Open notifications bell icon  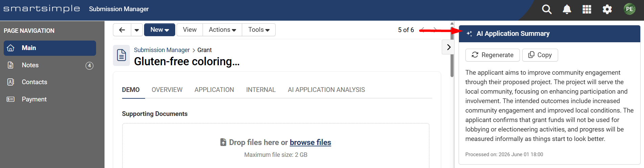tap(567, 9)
